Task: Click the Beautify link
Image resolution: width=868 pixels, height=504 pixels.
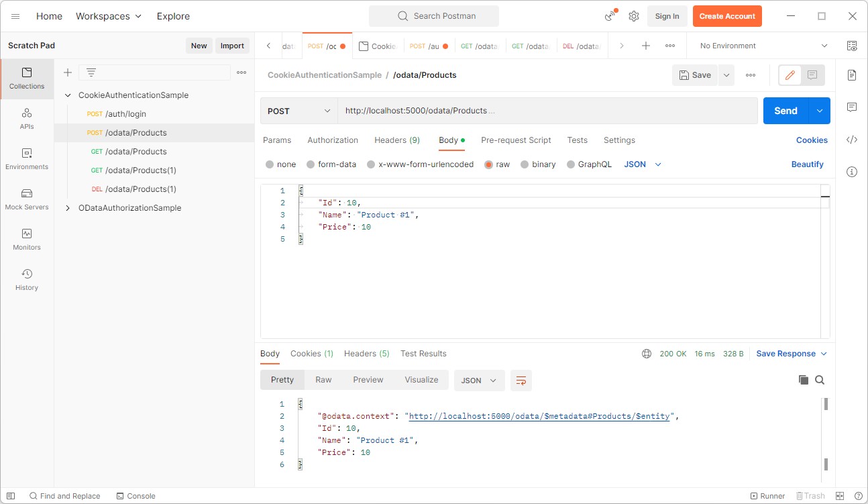Action: pos(807,164)
